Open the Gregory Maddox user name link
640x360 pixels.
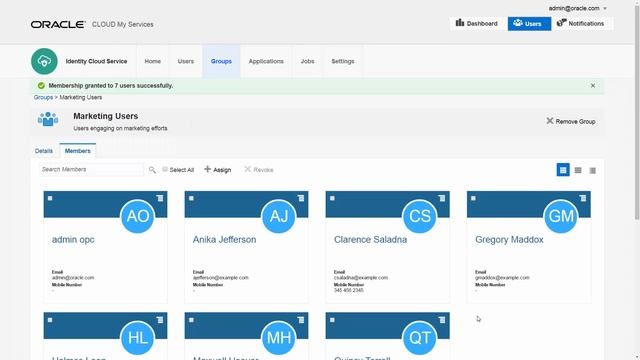click(x=509, y=240)
